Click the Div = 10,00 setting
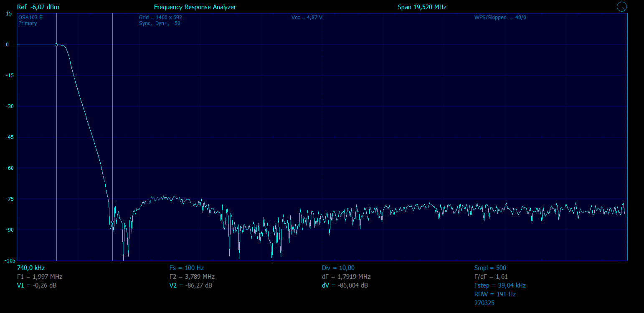Screen dimensions: 644x313 338,268
